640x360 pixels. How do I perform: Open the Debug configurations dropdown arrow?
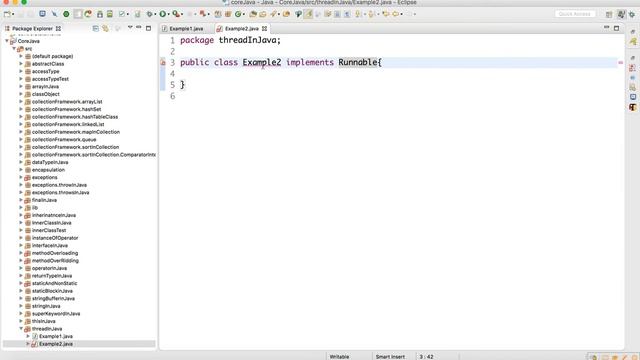[x=156, y=14]
